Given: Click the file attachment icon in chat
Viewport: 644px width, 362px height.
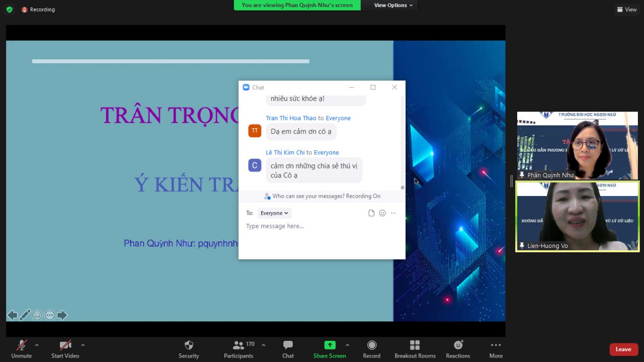Looking at the screenshot, I should [371, 213].
